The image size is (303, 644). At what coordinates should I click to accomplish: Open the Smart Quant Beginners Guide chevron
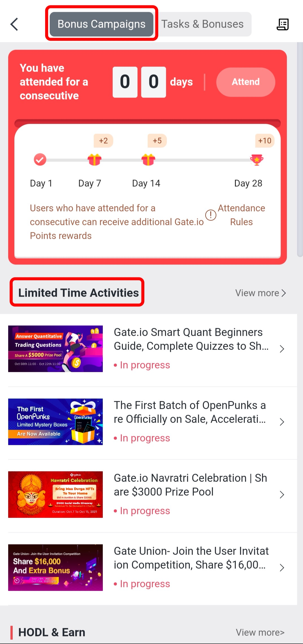point(282,349)
